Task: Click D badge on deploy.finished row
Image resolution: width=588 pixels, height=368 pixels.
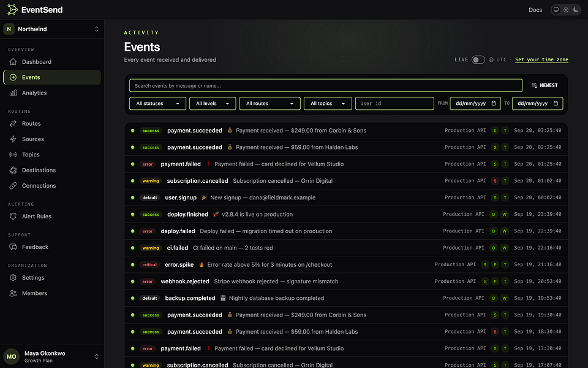Action: tap(494, 215)
